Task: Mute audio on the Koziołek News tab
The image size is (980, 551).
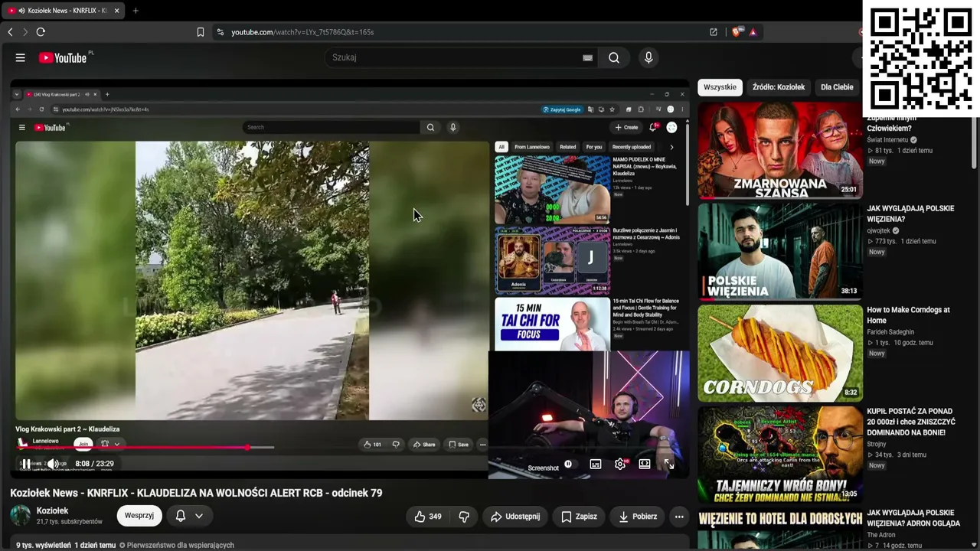Action: [x=21, y=11]
